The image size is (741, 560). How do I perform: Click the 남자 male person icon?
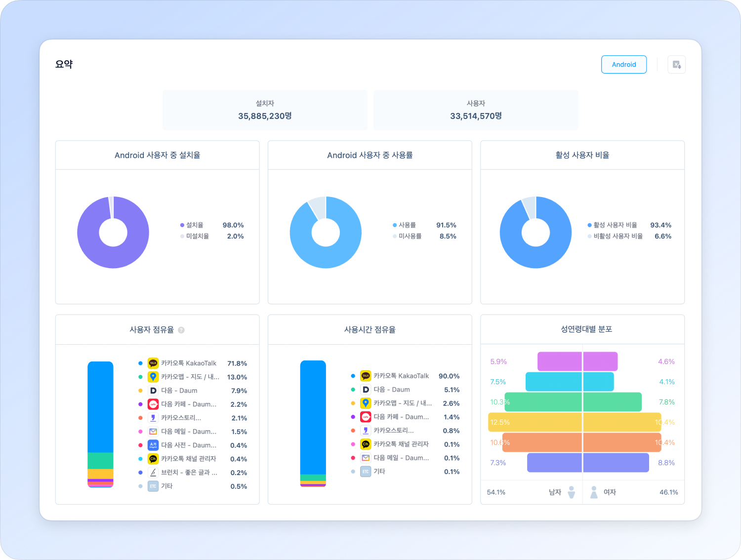pos(572,492)
